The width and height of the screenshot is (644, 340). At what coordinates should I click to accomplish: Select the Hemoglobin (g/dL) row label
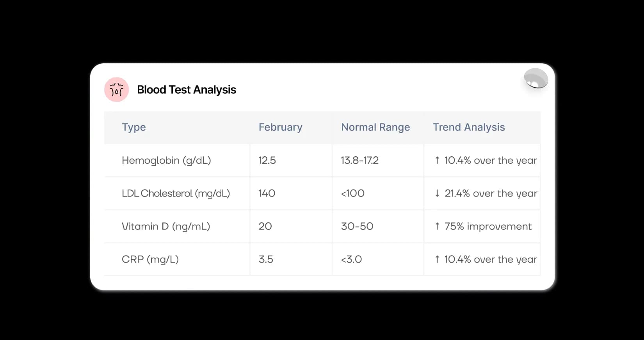pyautogui.click(x=166, y=161)
